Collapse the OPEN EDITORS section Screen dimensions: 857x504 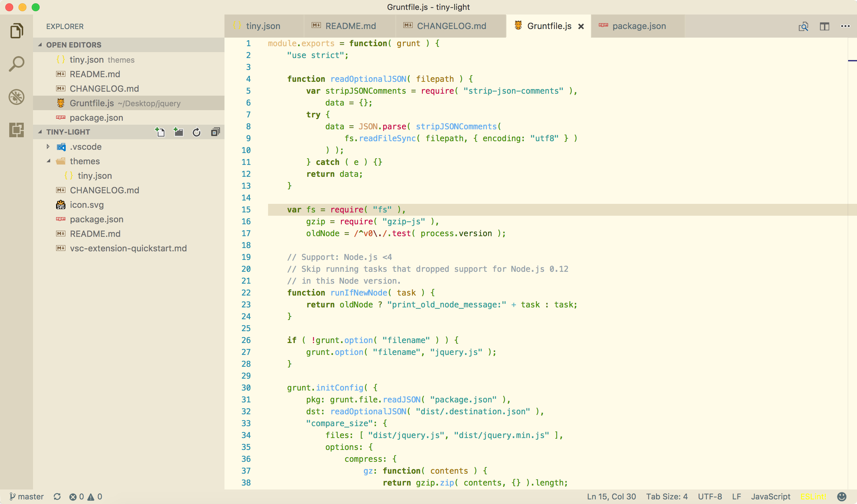(x=40, y=45)
